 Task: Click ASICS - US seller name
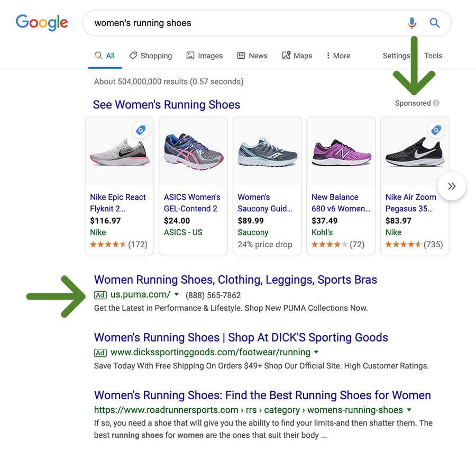tap(183, 232)
